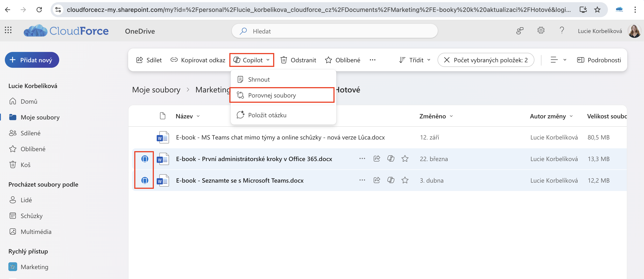Bookmark this page with star icon

tap(597, 10)
